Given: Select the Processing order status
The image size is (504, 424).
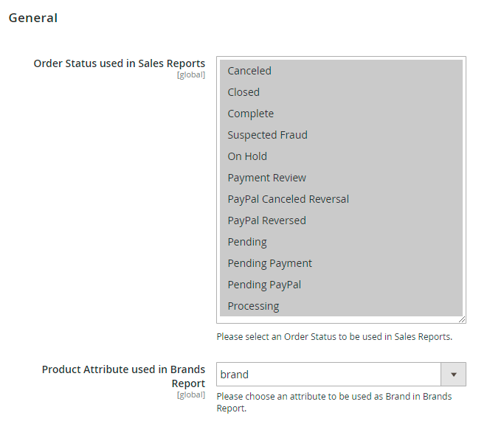Looking at the screenshot, I should point(253,306).
